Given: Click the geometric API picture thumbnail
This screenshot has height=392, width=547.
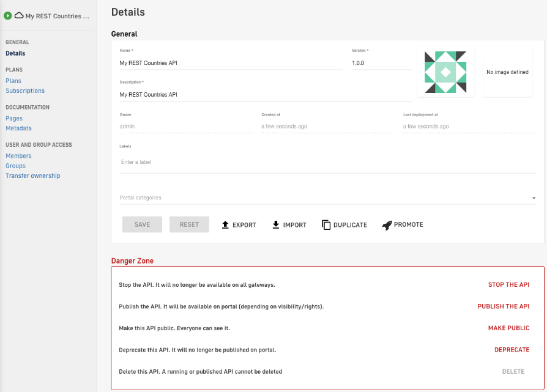Looking at the screenshot, I should [x=445, y=72].
